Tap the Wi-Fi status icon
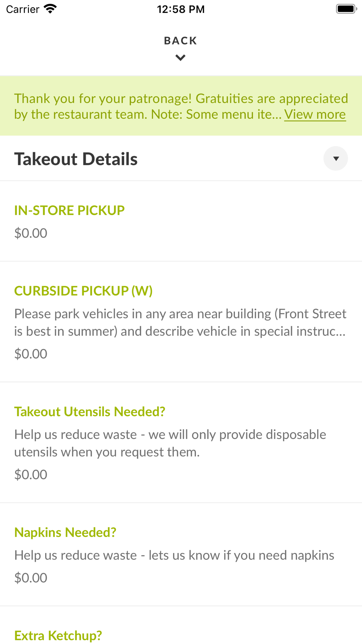This screenshot has width=362, height=644. point(50,9)
